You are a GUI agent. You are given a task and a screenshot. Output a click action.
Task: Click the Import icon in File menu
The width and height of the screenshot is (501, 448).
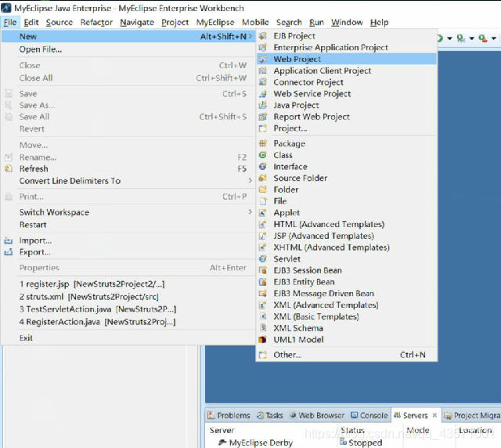pyautogui.click(x=9, y=240)
